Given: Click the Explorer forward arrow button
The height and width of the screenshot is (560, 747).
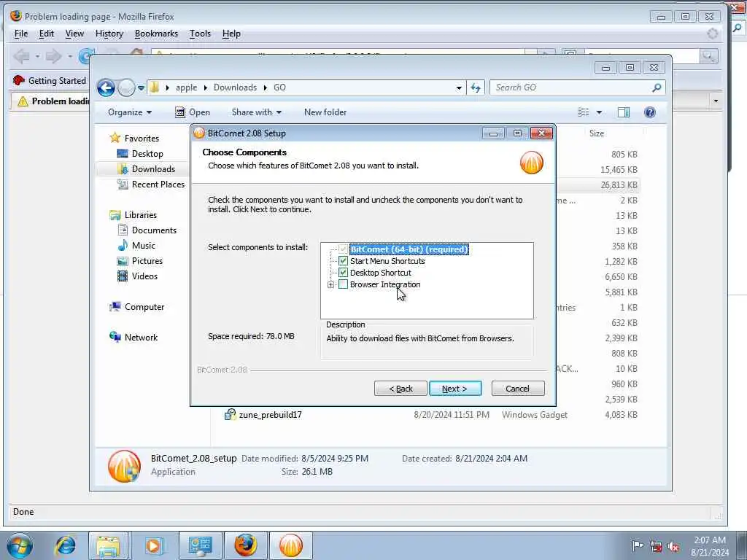Looking at the screenshot, I should 126,87.
